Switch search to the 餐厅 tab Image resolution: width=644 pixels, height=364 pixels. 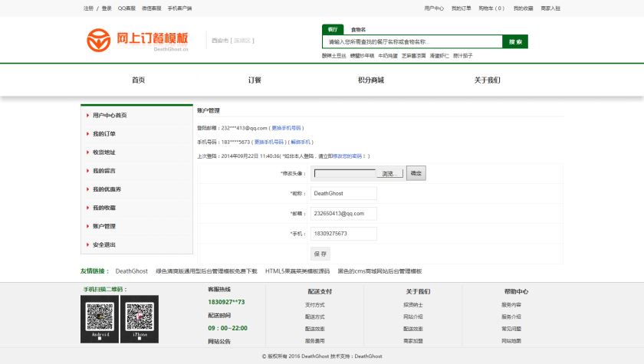pyautogui.click(x=333, y=30)
